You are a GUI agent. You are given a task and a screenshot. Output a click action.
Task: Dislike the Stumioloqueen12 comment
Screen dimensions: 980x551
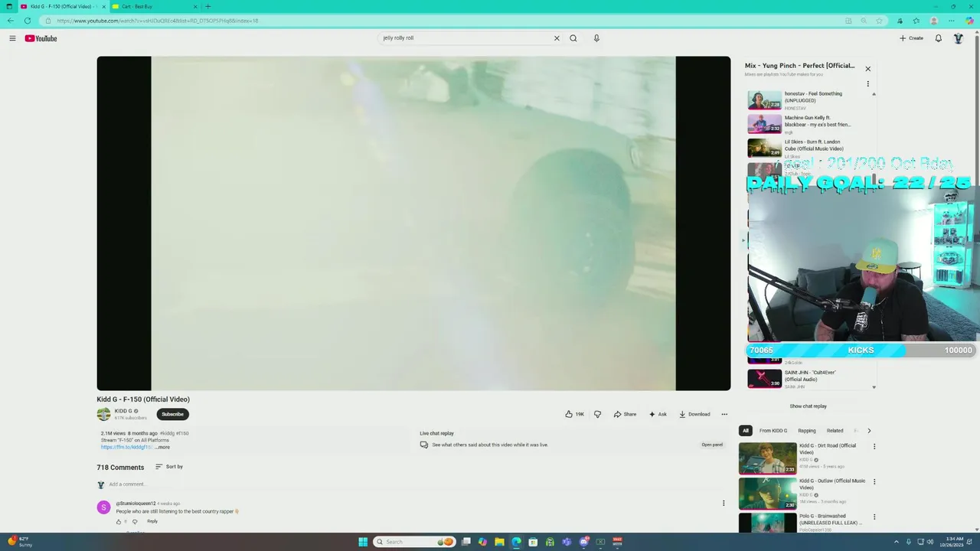click(x=135, y=521)
